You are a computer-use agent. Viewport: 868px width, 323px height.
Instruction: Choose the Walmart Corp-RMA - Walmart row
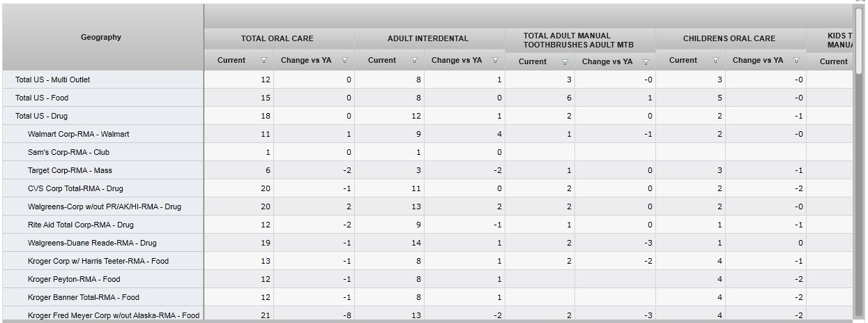point(78,134)
